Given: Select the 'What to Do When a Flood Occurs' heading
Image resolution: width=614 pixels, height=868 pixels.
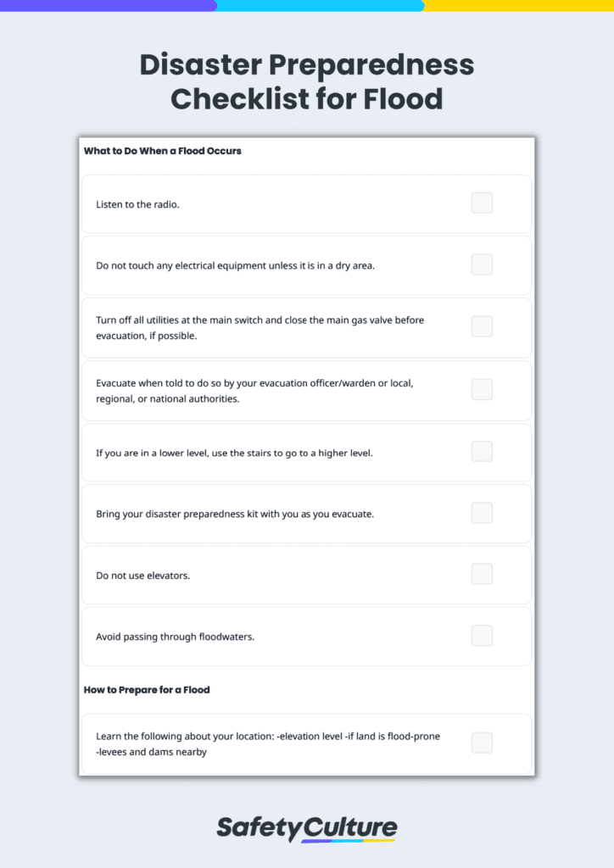Looking at the screenshot, I should pos(162,151).
